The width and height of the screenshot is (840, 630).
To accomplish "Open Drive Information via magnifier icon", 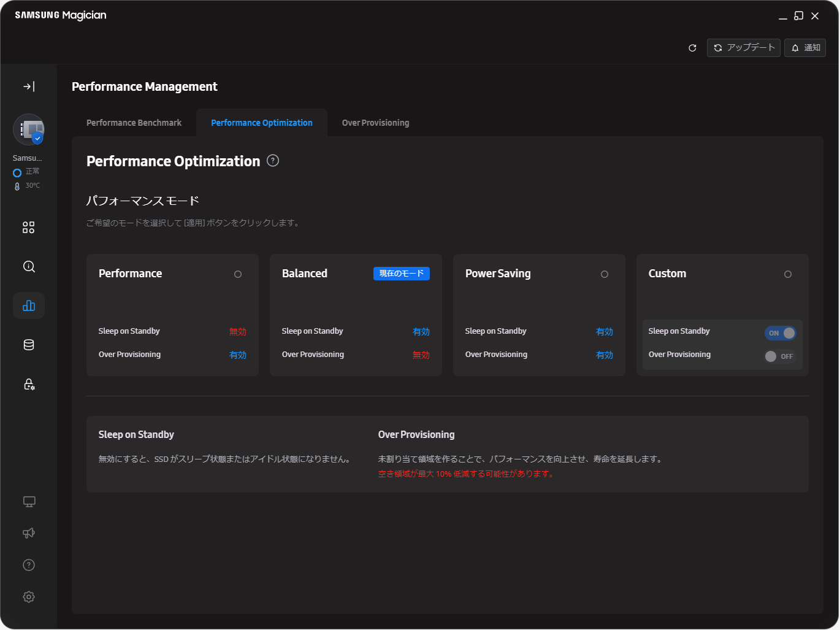I will pos(28,266).
